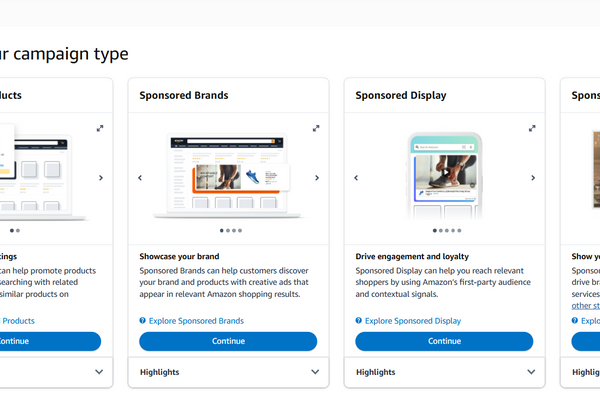Expand Highlights chevron under Sponsored Products card
600x400 pixels.
coord(99,372)
